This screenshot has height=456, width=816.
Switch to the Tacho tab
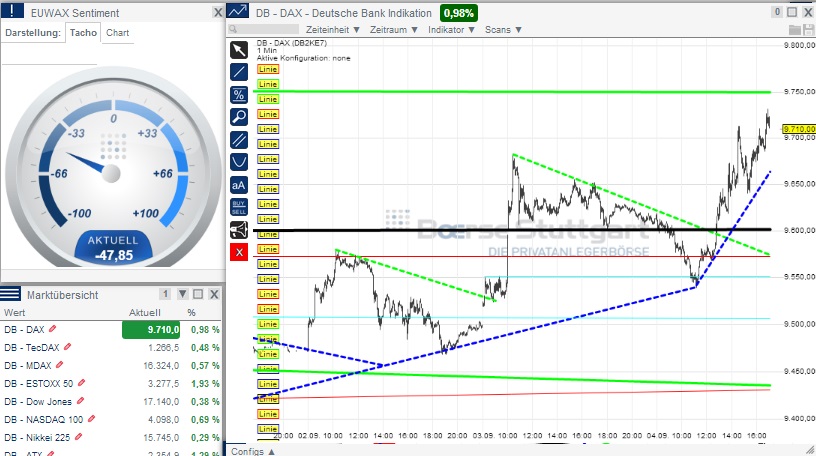[x=83, y=32]
